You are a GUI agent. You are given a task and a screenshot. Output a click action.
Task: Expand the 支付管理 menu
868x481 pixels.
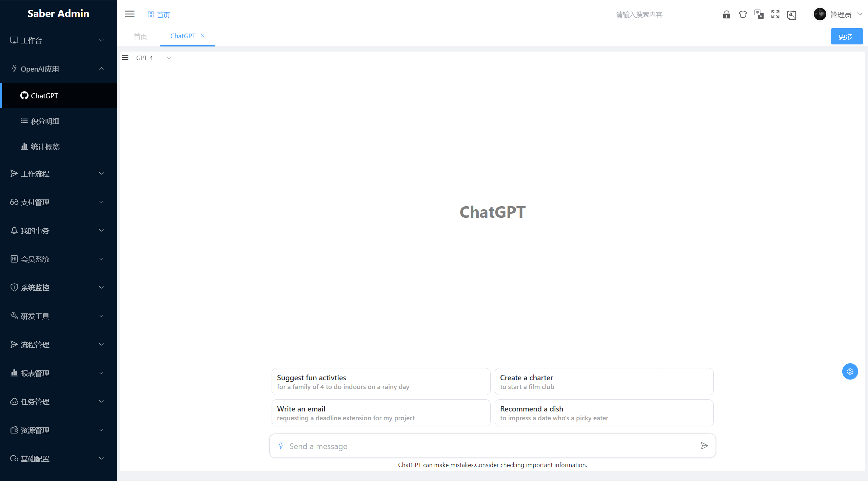58,202
